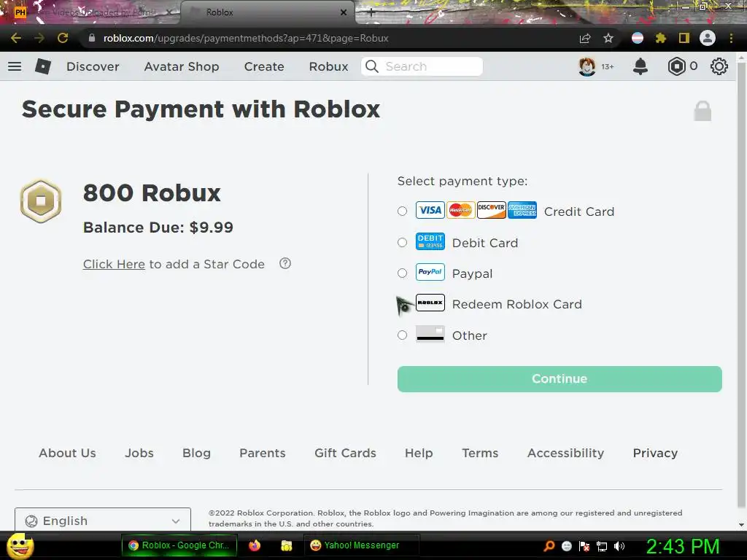Open the settings gear icon
This screenshot has width=747, height=560.
coord(719,66)
